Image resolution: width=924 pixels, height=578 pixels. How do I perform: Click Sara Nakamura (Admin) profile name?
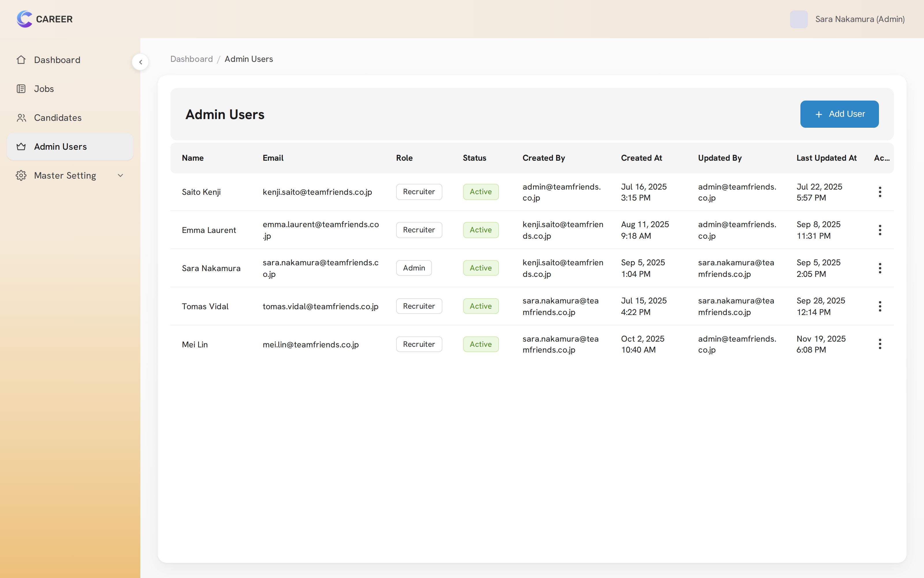(x=860, y=19)
